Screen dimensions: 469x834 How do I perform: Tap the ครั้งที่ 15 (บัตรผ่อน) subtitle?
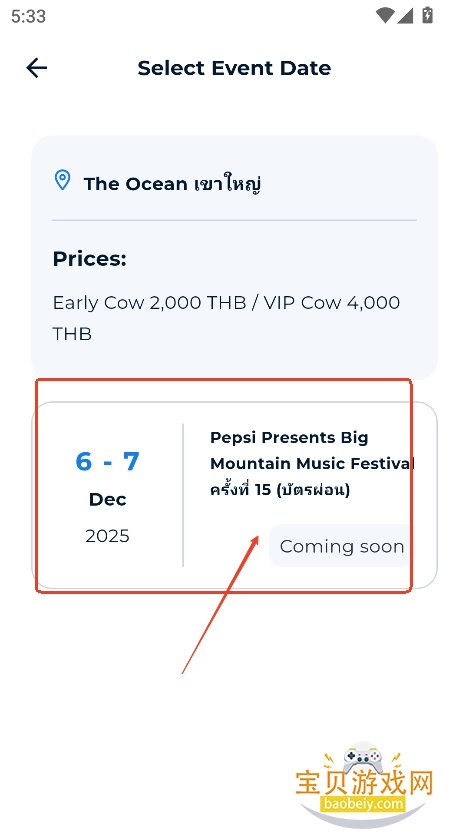point(280,490)
